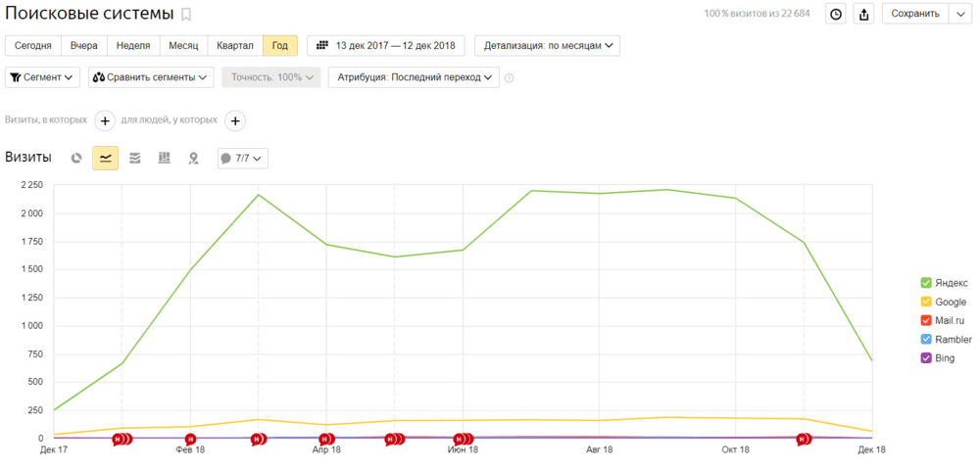Viewport: 980px width, 470px height.
Task: Select the pie chart view icon
Action: click(x=76, y=159)
